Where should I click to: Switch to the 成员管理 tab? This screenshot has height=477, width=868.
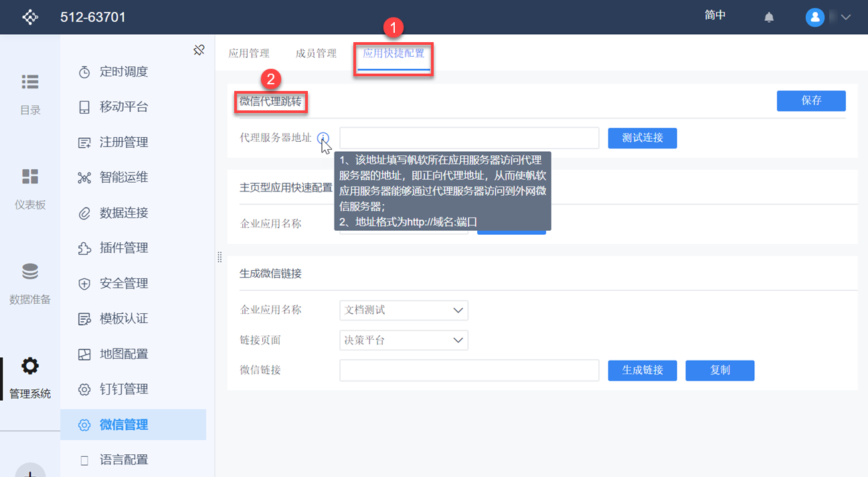(316, 54)
